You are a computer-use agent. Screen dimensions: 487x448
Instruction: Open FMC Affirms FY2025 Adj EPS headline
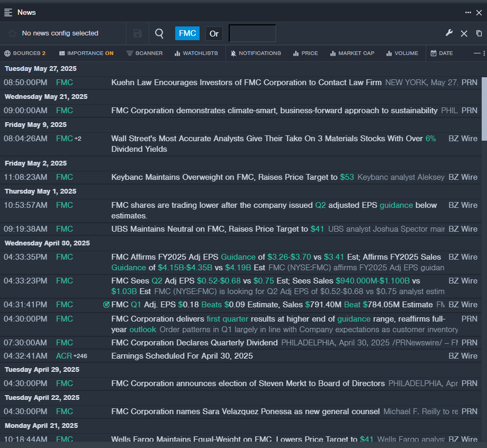coord(276,262)
